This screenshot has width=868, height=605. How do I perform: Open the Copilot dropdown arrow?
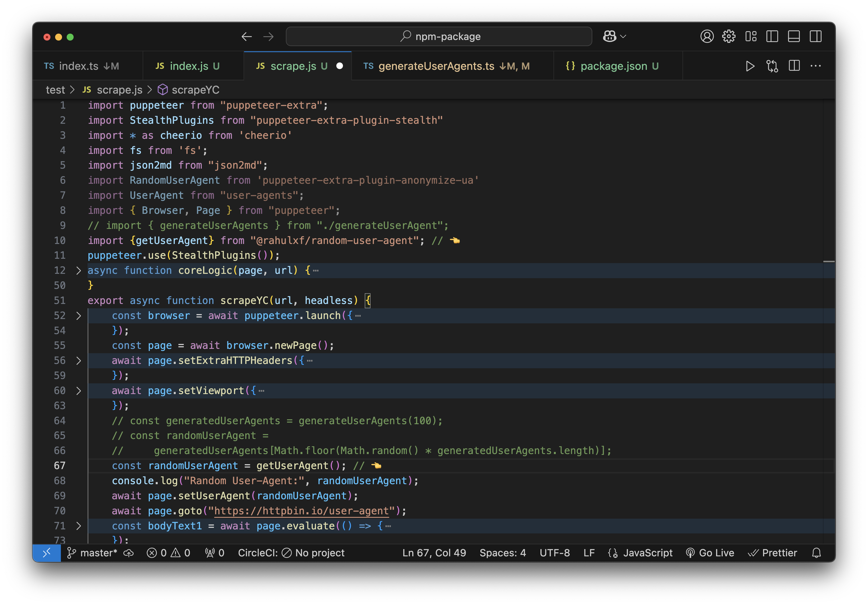tap(623, 36)
